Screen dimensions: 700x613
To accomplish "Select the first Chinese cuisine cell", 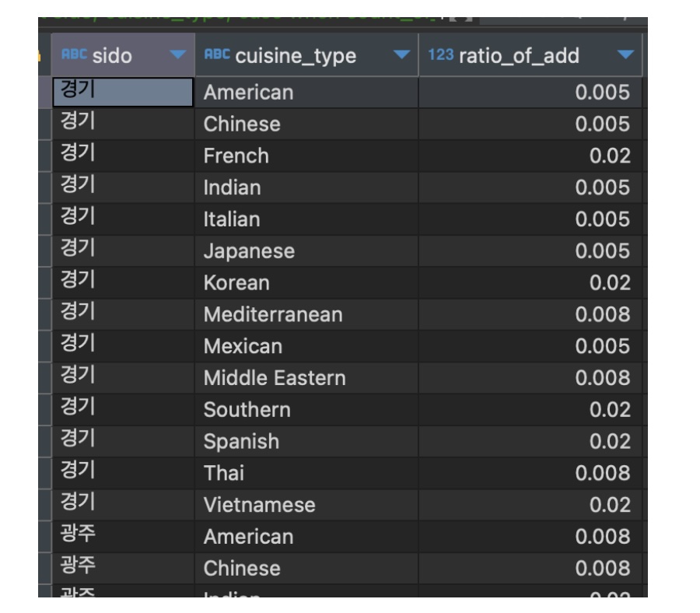I will (x=306, y=124).
